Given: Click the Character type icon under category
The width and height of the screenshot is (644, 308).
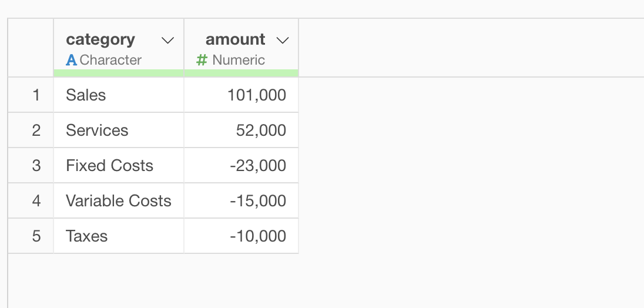Looking at the screenshot, I should pyautogui.click(x=71, y=61).
